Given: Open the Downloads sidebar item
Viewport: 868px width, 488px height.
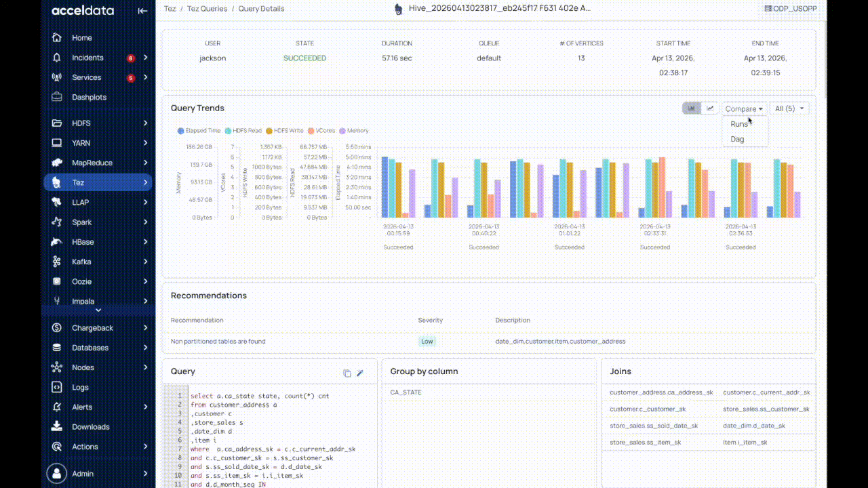Looking at the screenshot, I should [98, 426].
